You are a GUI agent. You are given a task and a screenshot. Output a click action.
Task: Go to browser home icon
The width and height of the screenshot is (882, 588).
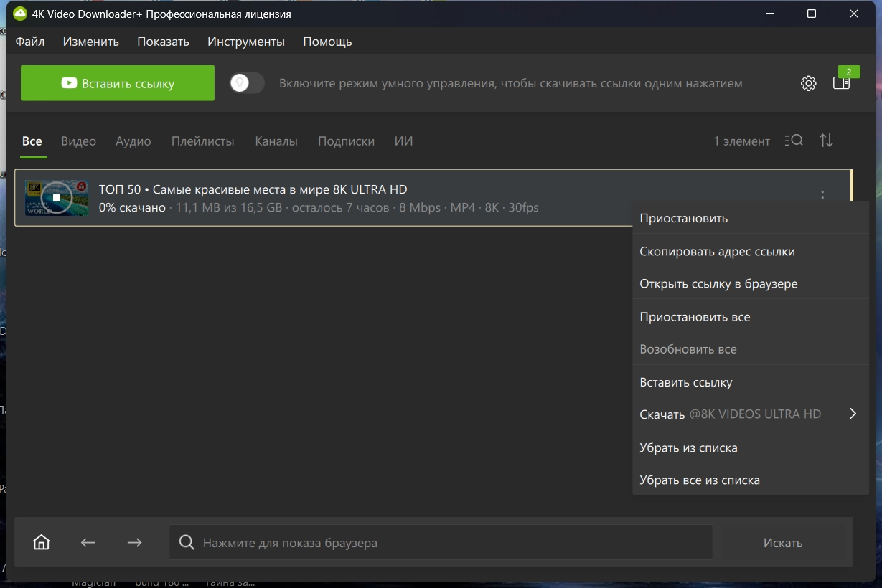(42, 542)
